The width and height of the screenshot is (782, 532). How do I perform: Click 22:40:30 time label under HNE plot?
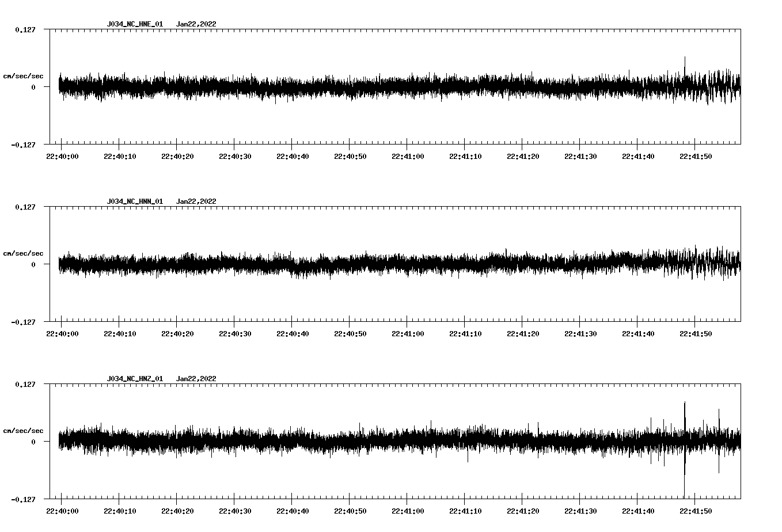point(235,157)
